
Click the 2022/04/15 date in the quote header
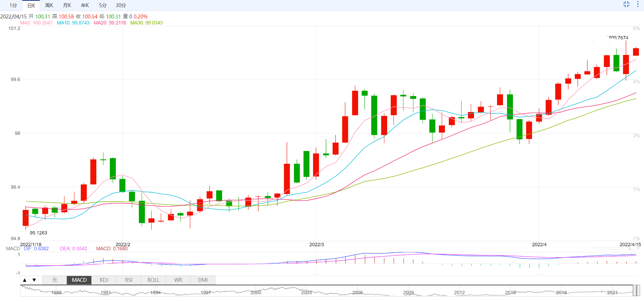pos(13,16)
